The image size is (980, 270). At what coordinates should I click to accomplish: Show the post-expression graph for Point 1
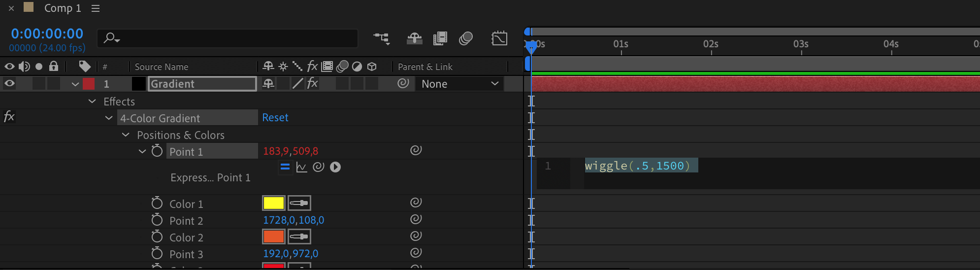[x=301, y=167]
